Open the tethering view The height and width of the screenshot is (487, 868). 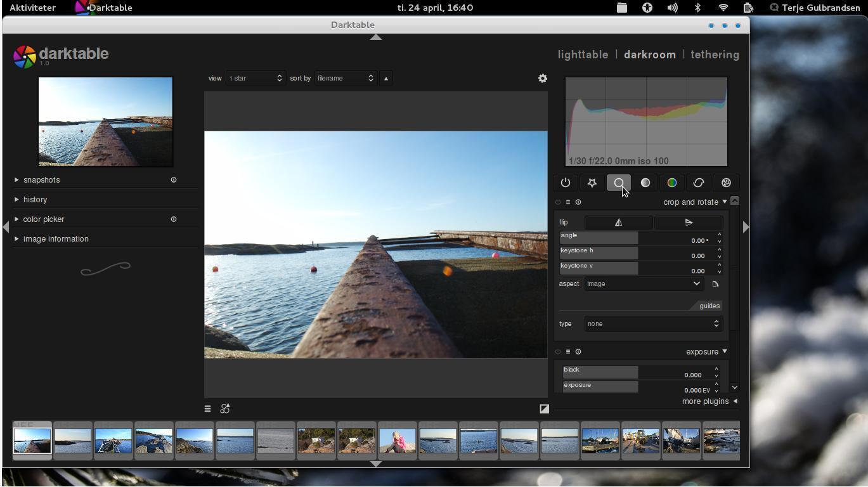point(715,55)
